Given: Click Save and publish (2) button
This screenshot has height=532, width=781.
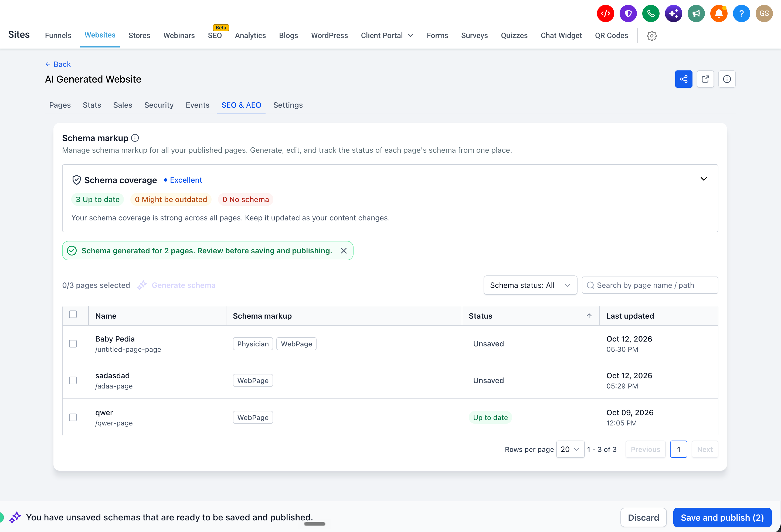Looking at the screenshot, I should pos(722,517).
